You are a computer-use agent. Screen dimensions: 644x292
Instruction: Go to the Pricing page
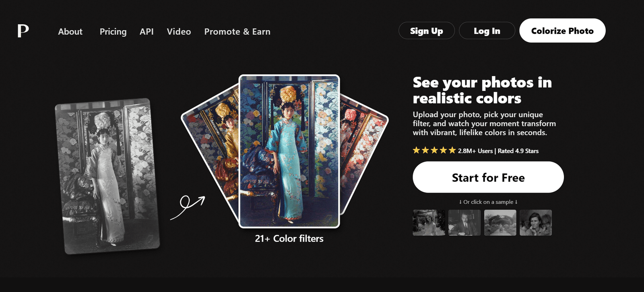[x=113, y=31]
